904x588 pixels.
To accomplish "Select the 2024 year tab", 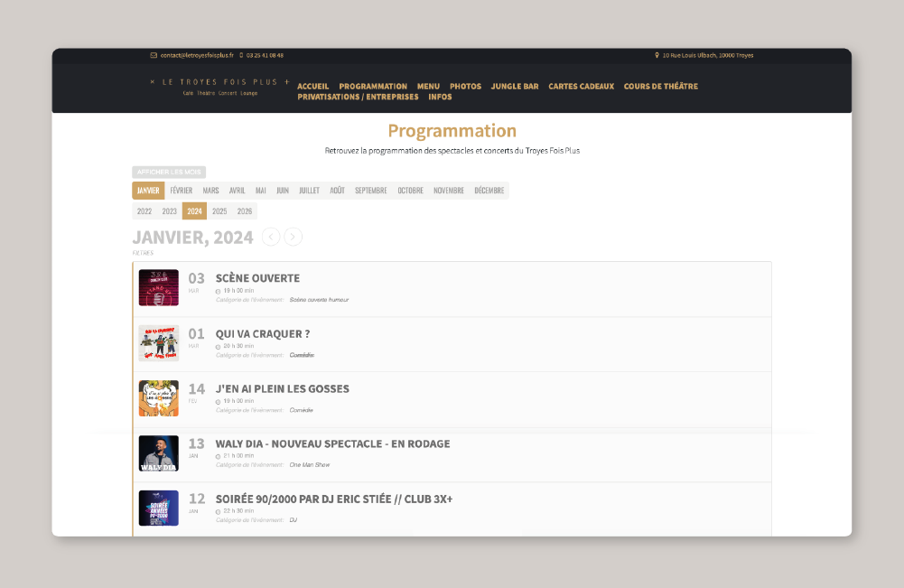I will 194,211.
